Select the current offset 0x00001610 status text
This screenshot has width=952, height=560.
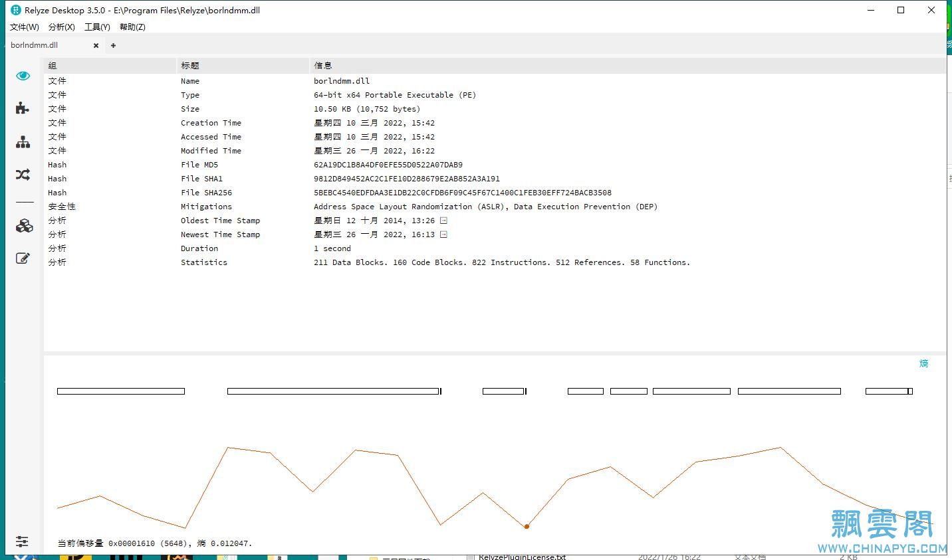(155, 543)
